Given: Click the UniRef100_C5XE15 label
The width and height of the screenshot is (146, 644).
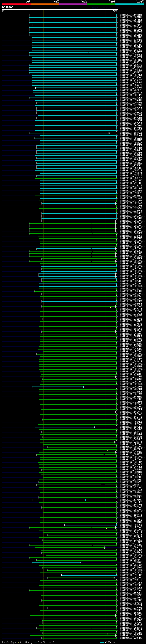Looking at the screenshot, I should click(x=131, y=178).
